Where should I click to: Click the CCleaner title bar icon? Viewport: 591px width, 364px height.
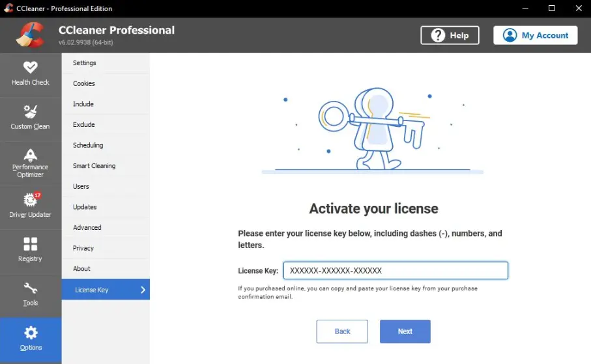(x=8, y=8)
